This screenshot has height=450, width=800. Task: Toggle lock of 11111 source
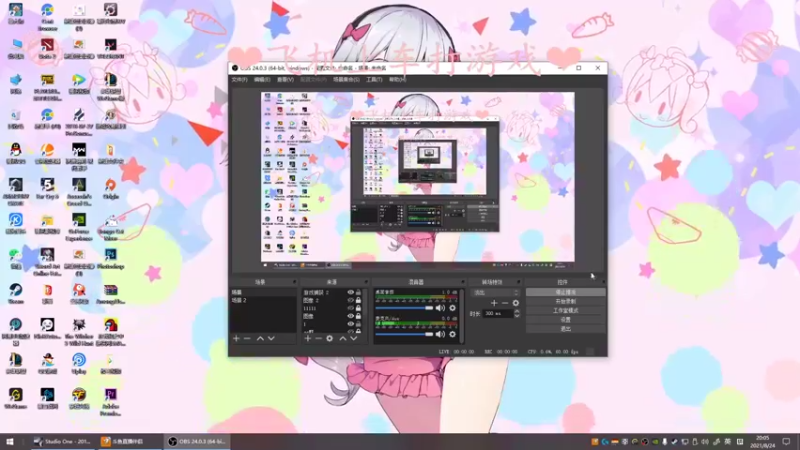358,308
